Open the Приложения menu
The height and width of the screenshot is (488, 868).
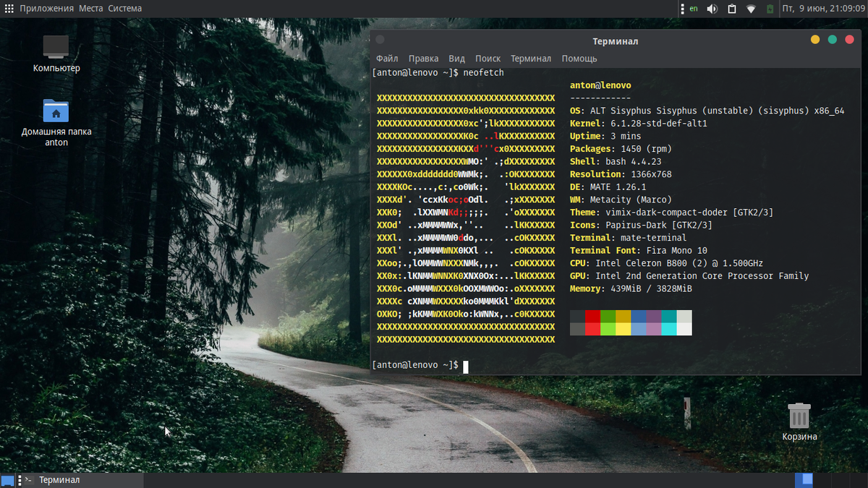coord(46,9)
